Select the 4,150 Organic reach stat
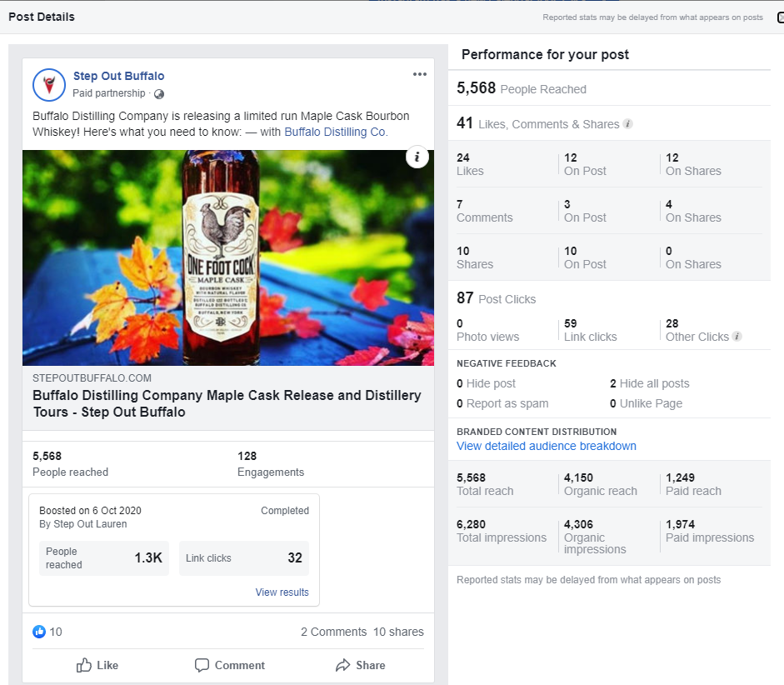The image size is (784, 685). [601, 484]
